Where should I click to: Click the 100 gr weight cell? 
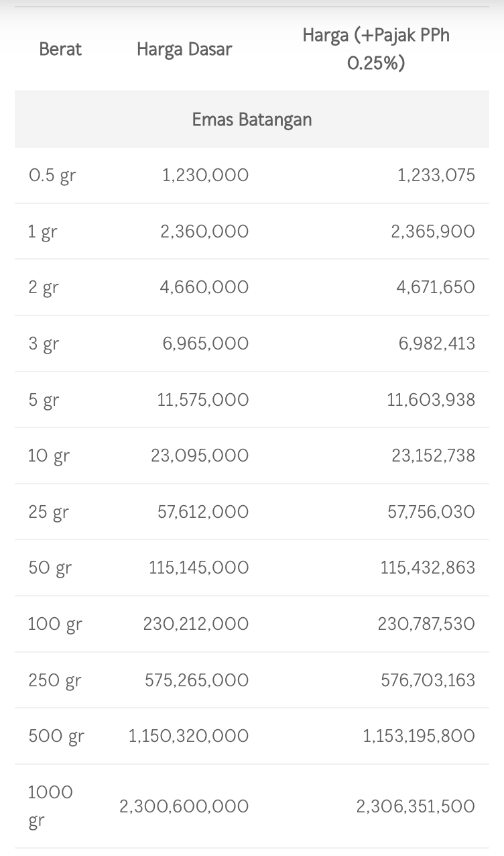click(x=55, y=625)
